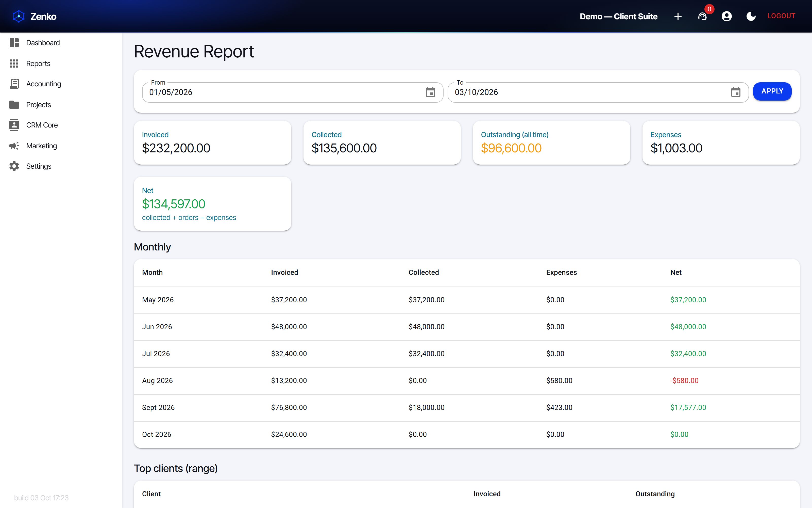Click the Expenses total $1,003.00

click(x=676, y=148)
